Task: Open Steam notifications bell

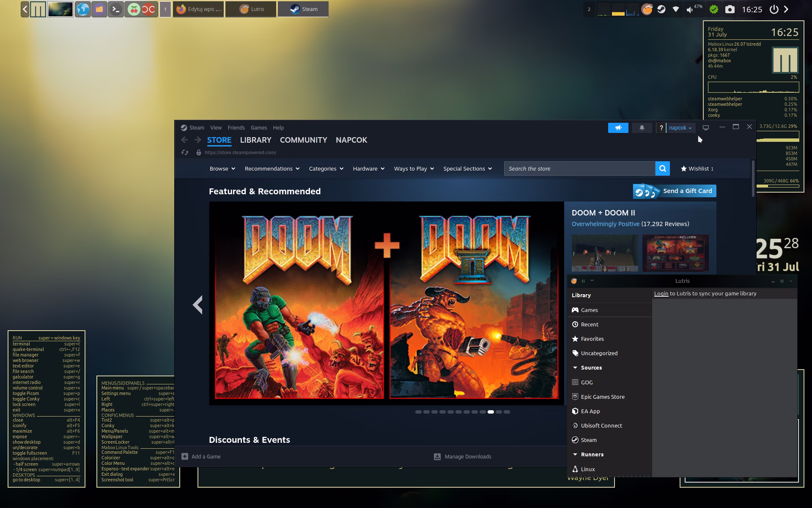Action: click(x=642, y=128)
